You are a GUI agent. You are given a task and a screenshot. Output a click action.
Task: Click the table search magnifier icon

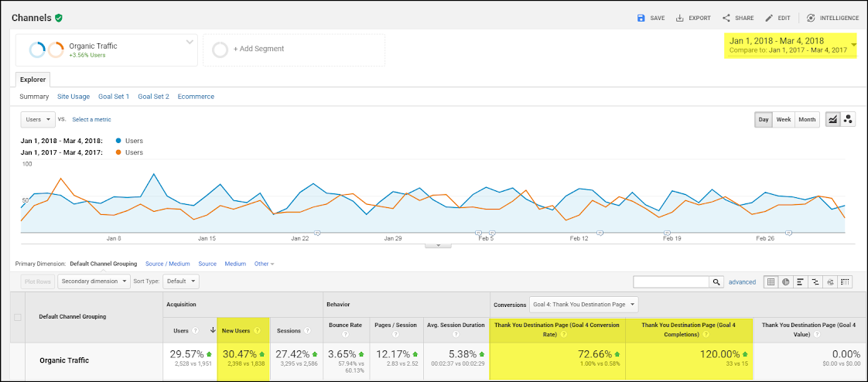(717, 282)
